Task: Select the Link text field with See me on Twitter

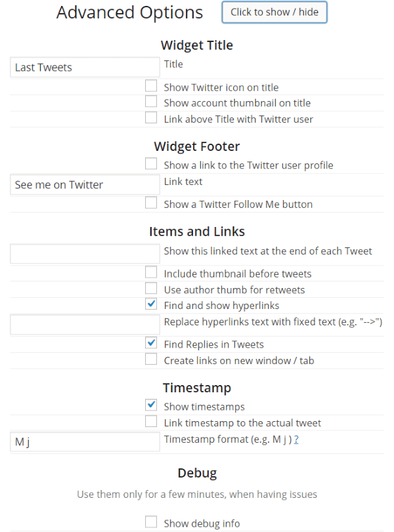Action: tap(84, 184)
